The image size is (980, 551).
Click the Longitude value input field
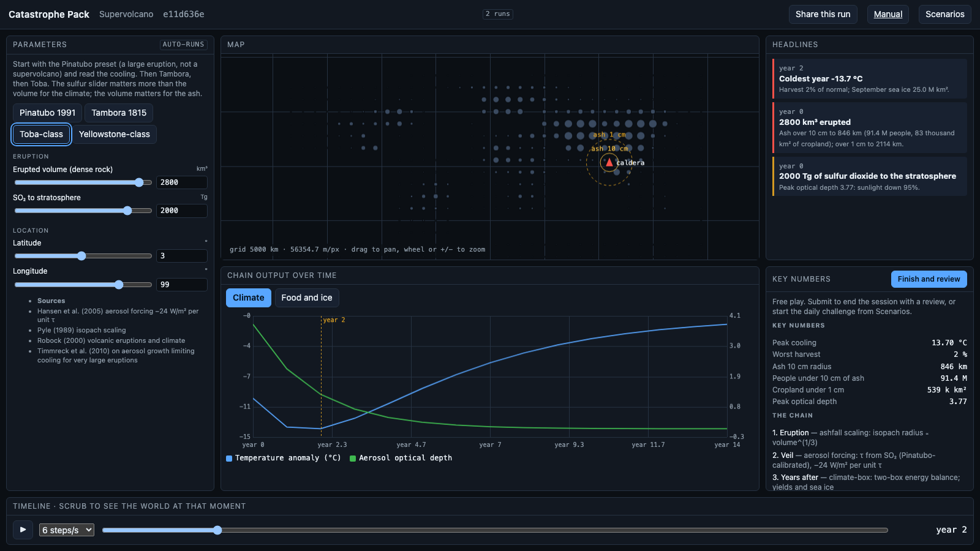click(x=182, y=285)
